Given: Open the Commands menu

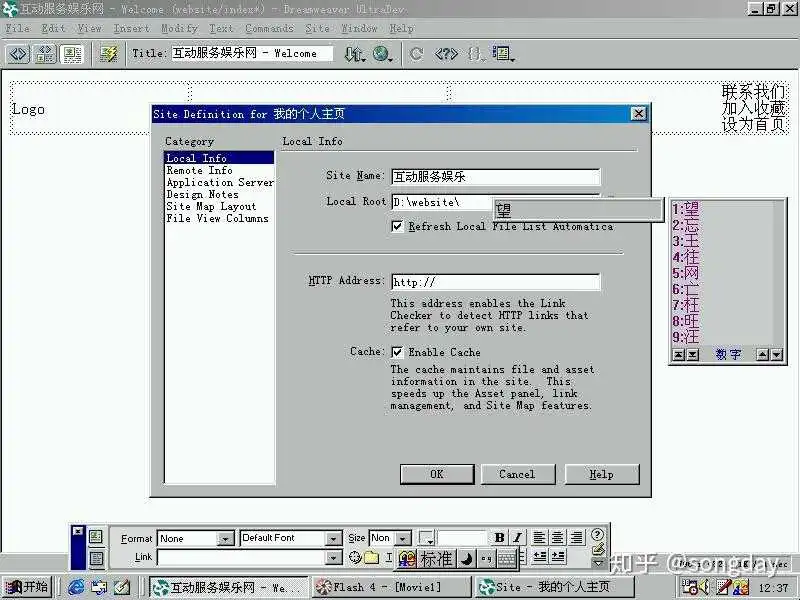Looking at the screenshot, I should 269,29.
